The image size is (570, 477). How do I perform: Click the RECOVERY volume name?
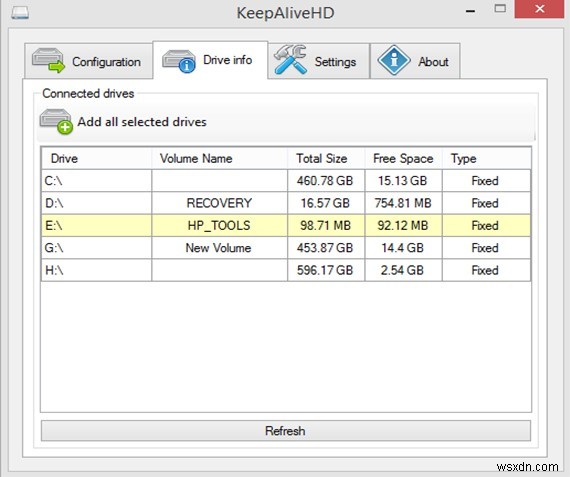[x=219, y=203]
